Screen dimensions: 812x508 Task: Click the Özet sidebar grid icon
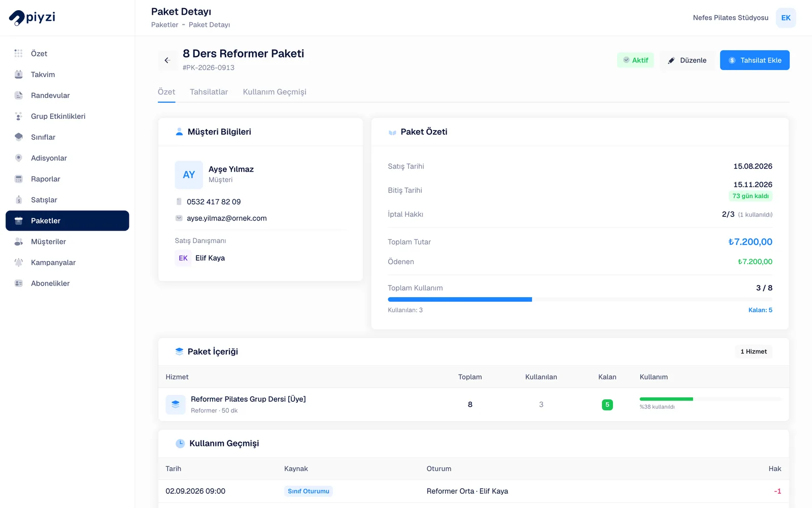pyautogui.click(x=19, y=53)
